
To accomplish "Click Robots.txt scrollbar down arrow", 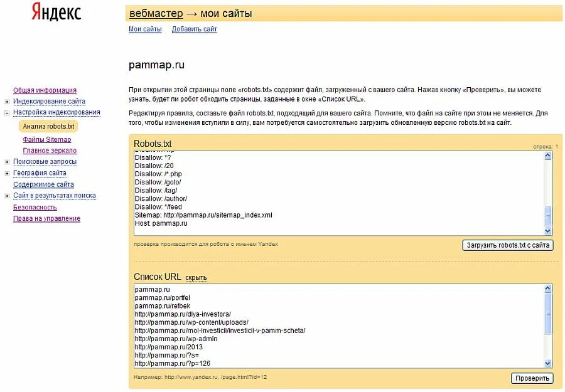I will pyautogui.click(x=547, y=231).
